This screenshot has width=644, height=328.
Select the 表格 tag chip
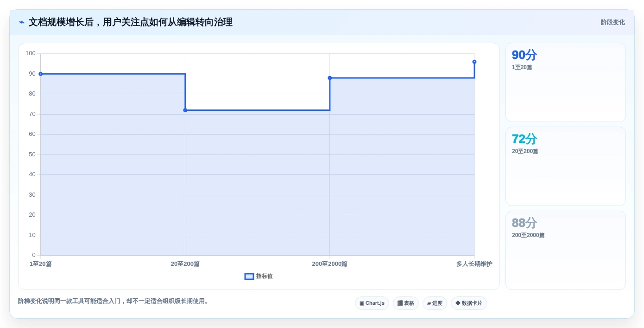coord(406,303)
